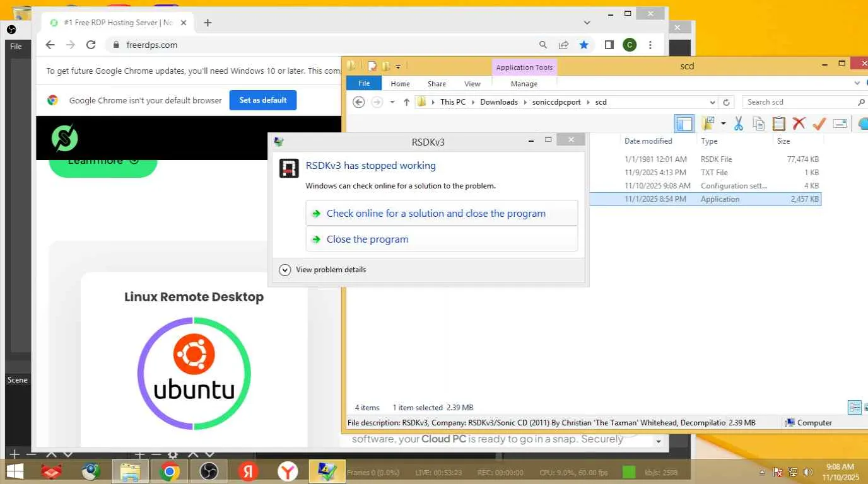Sort files by Size column header

783,141
